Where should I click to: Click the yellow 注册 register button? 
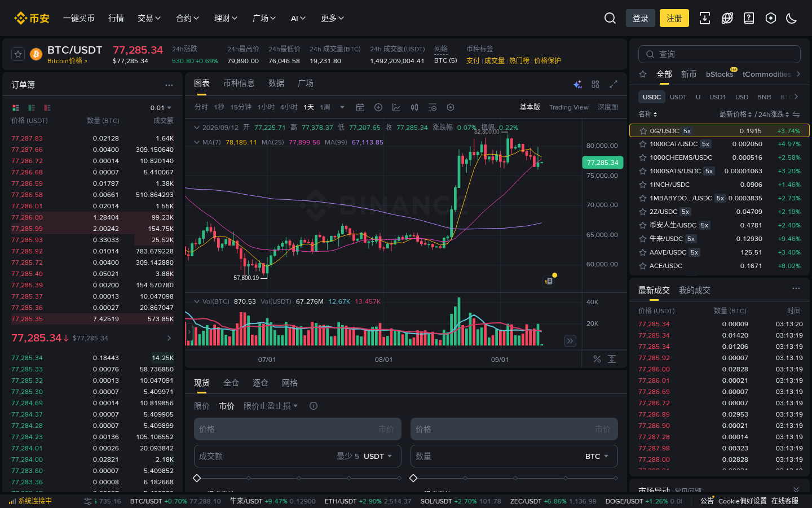coord(674,18)
